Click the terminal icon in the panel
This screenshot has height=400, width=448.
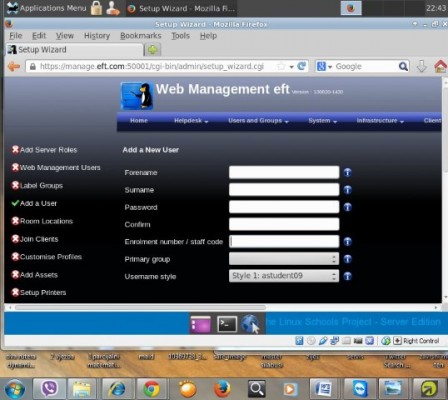coord(227,324)
